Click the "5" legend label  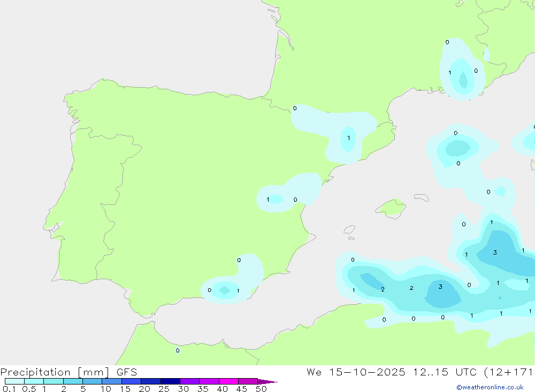pyautogui.click(x=83, y=389)
